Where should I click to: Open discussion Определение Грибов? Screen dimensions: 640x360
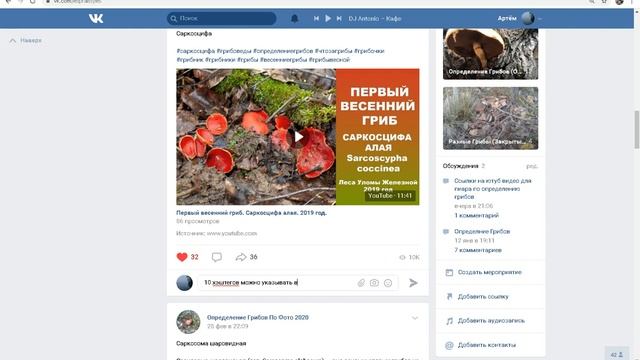pyautogui.click(x=482, y=231)
